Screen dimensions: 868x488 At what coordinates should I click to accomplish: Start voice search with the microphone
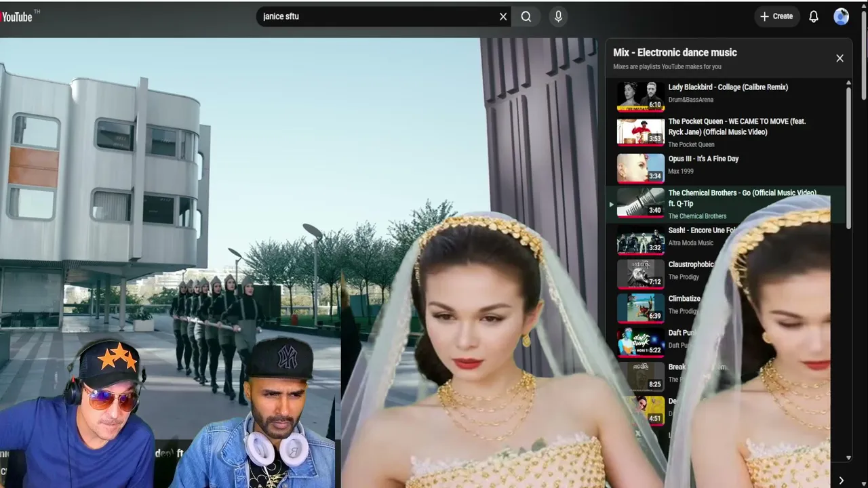point(558,17)
